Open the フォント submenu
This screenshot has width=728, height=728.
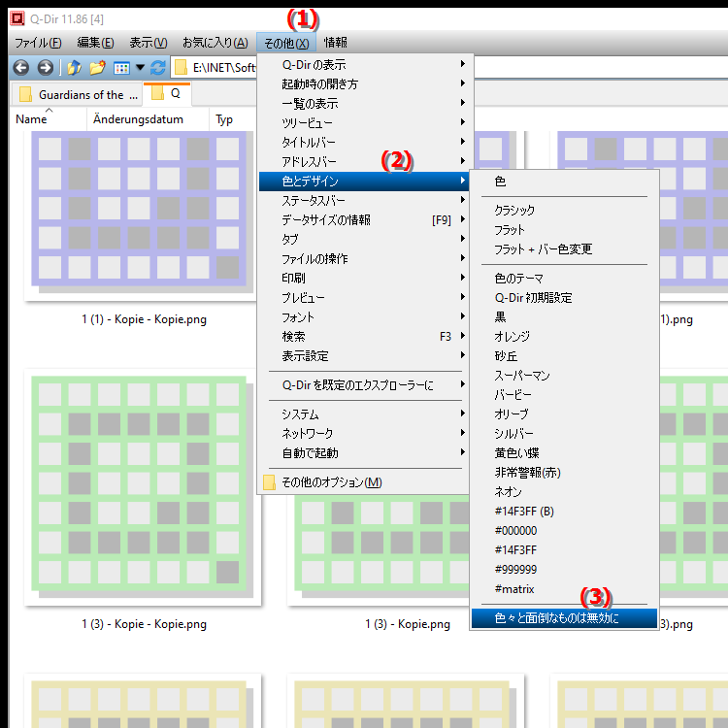tap(364, 317)
